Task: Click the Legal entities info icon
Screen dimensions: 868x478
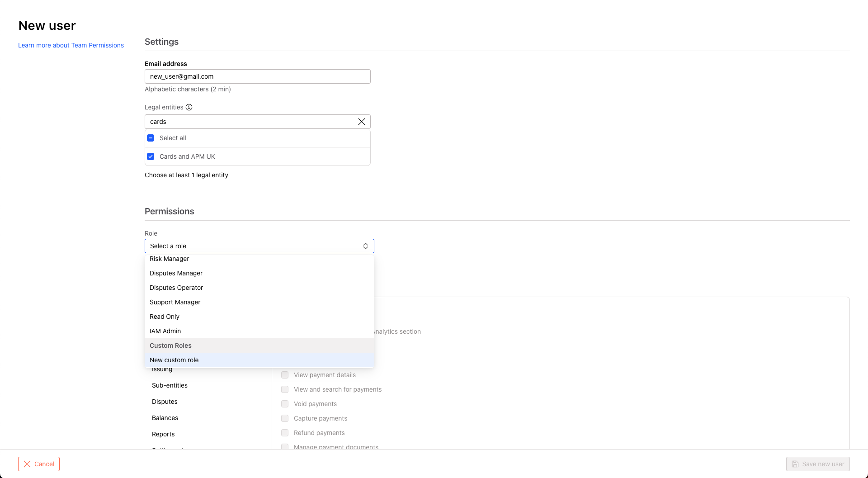Action: (189, 107)
